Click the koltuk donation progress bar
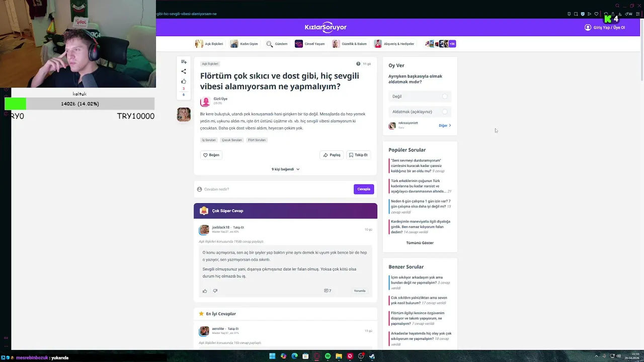Viewport: 644px width, 362px height. pyautogui.click(x=79, y=104)
